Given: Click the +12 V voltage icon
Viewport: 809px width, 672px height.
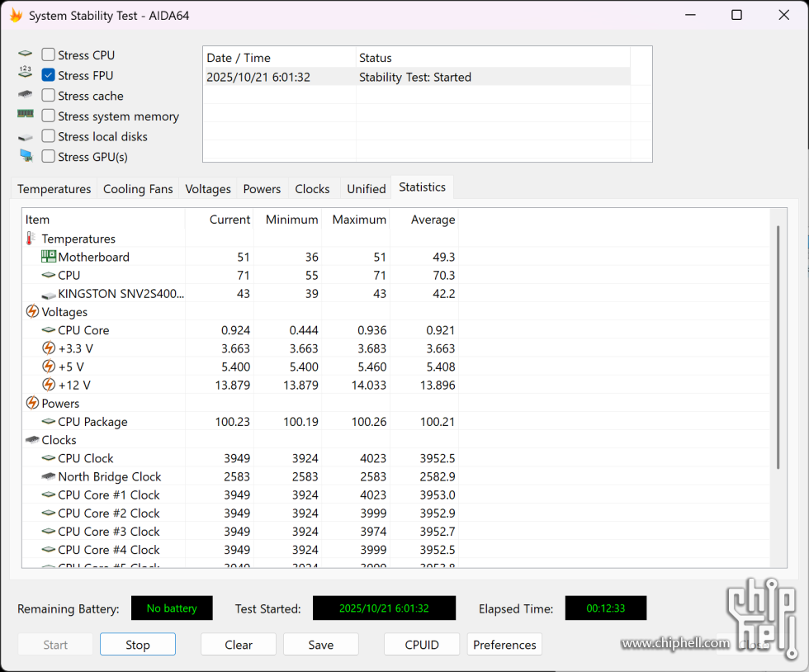Looking at the screenshot, I should [x=49, y=385].
